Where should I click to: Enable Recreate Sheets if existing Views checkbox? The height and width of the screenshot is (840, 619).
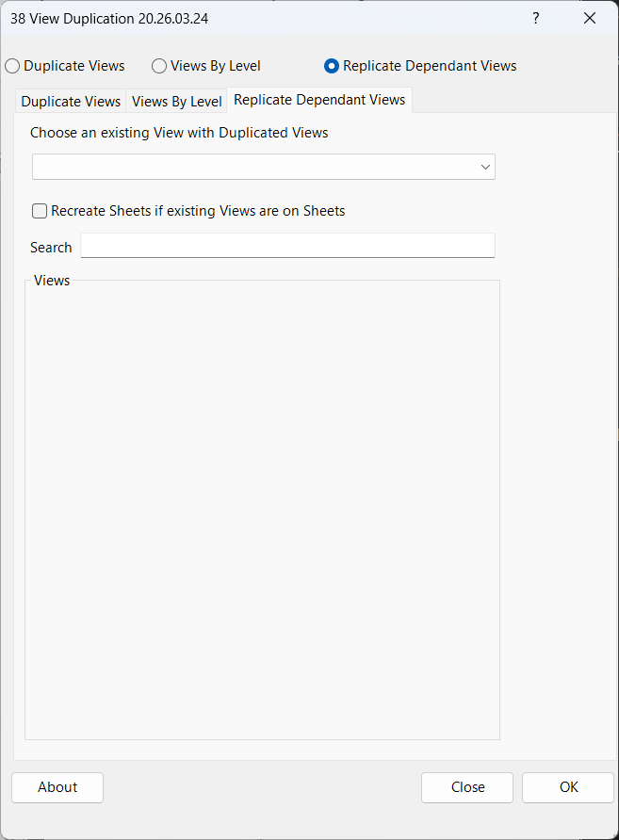click(40, 211)
